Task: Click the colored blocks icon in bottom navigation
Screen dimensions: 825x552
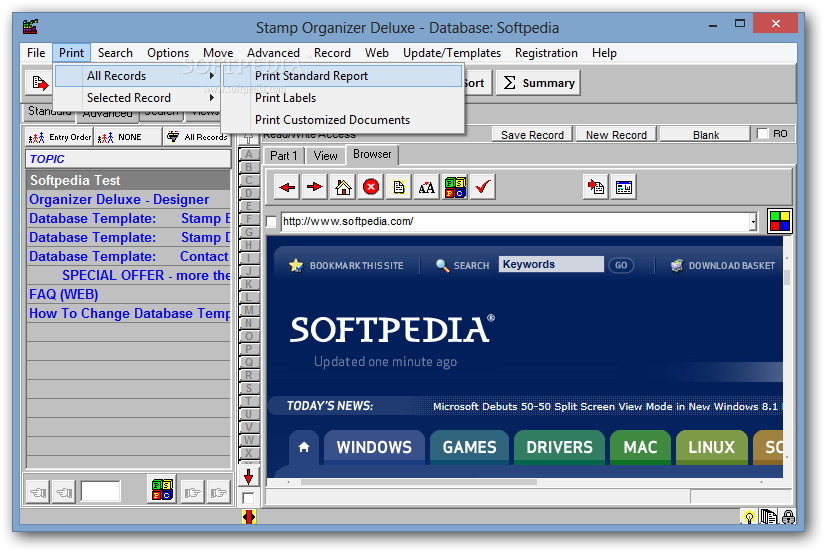Action: click(163, 489)
